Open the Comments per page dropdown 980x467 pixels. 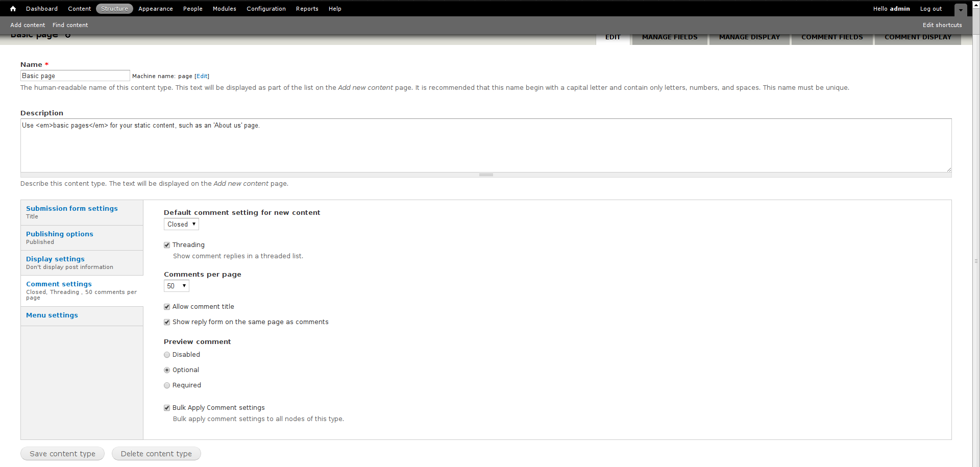click(x=176, y=286)
